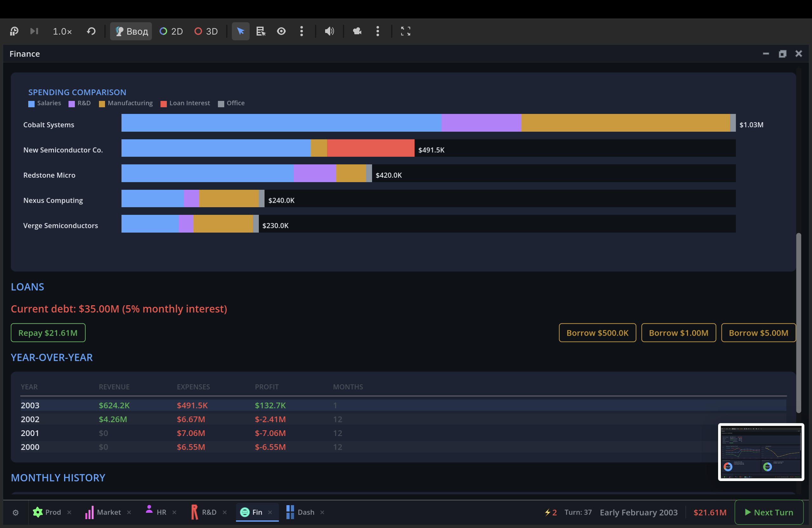
Task: Expand the three-dots menu after eye icon
Action: pos(302,31)
